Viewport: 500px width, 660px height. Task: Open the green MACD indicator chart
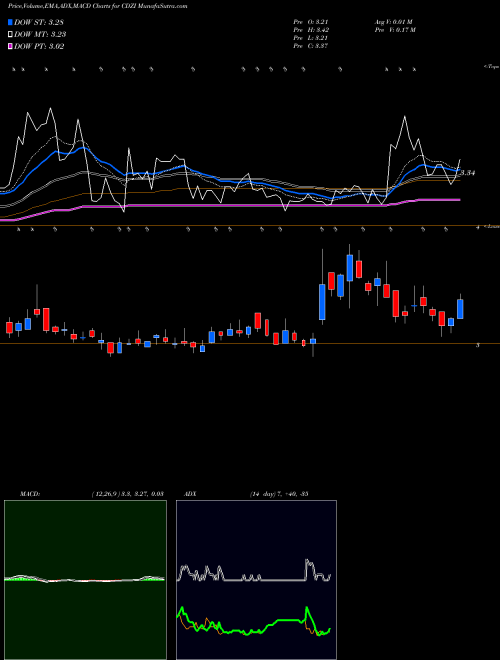click(x=85, y=580)
